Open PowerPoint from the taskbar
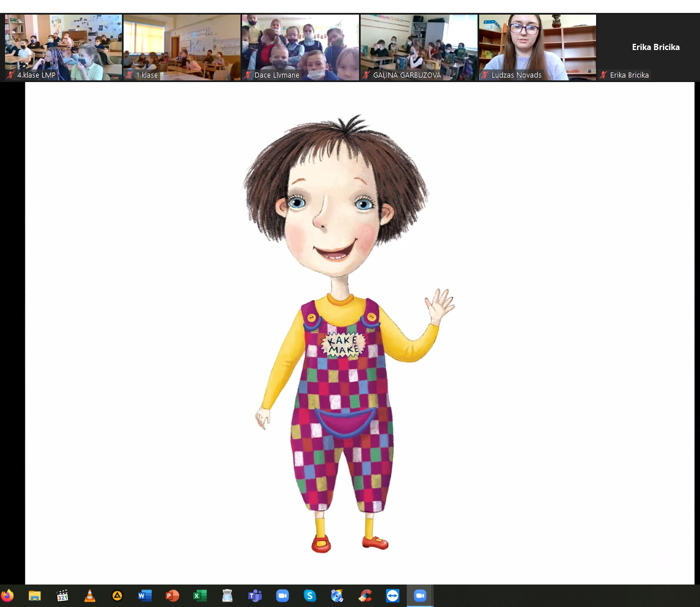This screenshot has width=700, height=607. (x=172, y=596)
